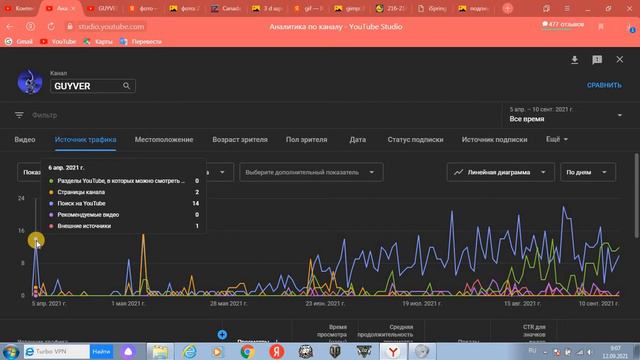Open the red Yandex taskbar icon
The height and width of the screenshot is (360, 640).
pyautogui.click(x=276, y=351)
